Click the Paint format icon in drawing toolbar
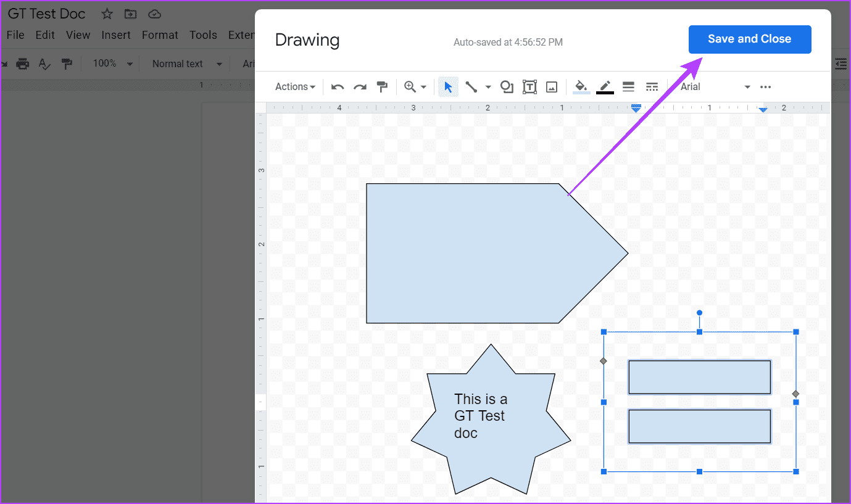This screenshot has width=851, height=504. (x=382, y=87)
